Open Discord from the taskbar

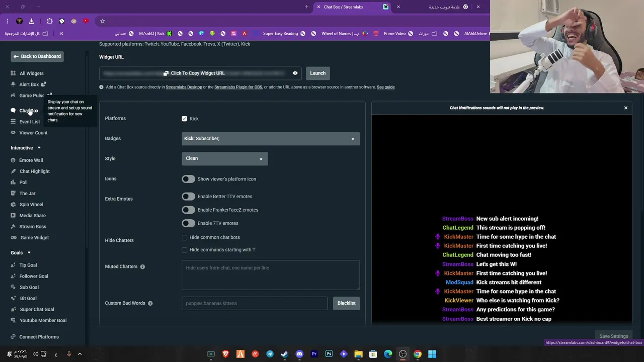click(x=299, y=354)
